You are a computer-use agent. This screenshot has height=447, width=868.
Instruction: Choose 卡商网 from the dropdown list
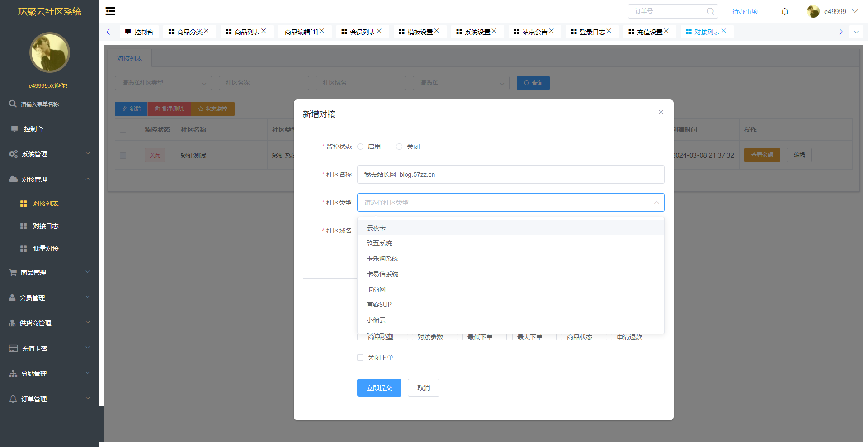click(510, 289)
